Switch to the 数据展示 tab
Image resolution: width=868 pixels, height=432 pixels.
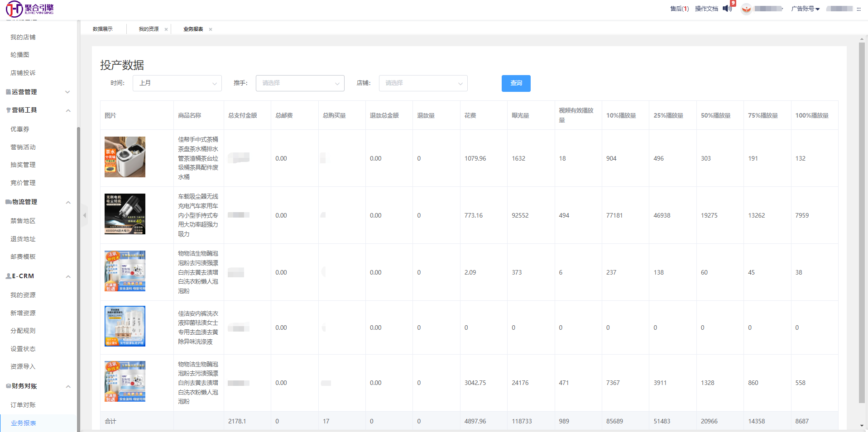103,29
